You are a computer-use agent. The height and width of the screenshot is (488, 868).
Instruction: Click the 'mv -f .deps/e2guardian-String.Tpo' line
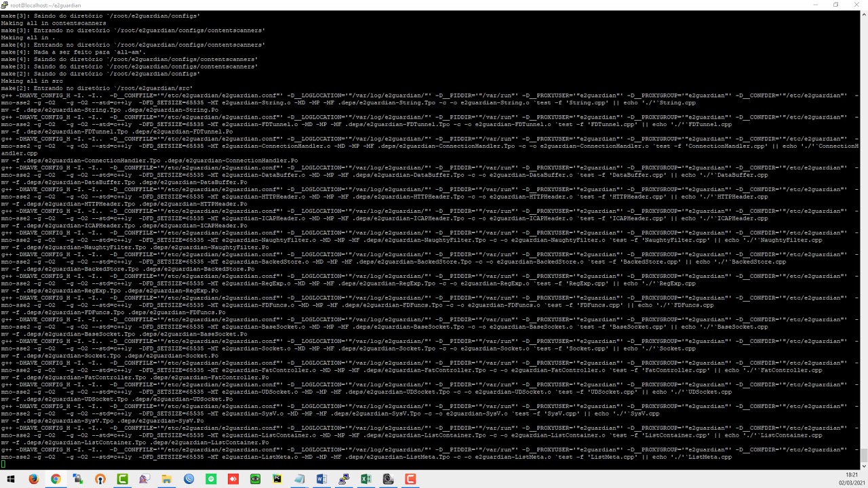point(109,110)
